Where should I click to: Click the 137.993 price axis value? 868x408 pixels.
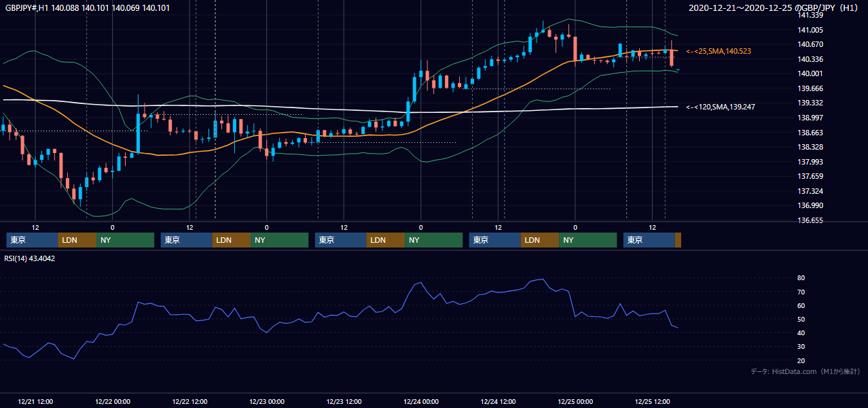[812, 162]
